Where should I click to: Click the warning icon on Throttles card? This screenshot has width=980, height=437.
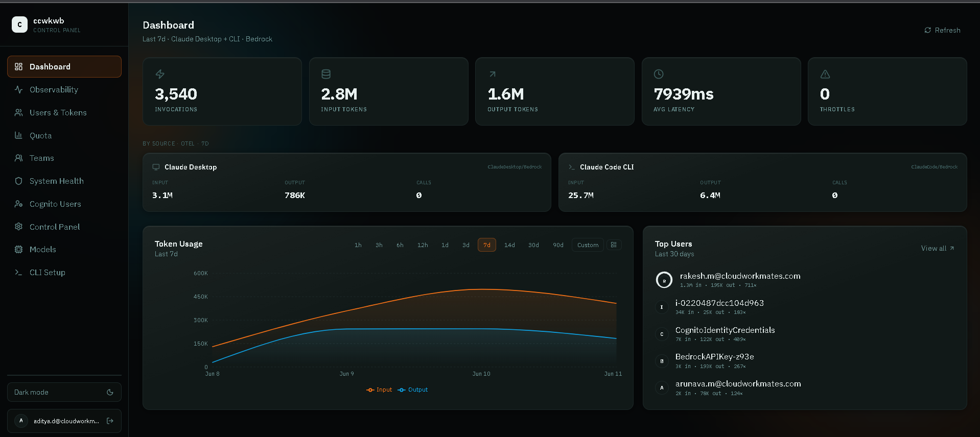click(x=825, y=74)
